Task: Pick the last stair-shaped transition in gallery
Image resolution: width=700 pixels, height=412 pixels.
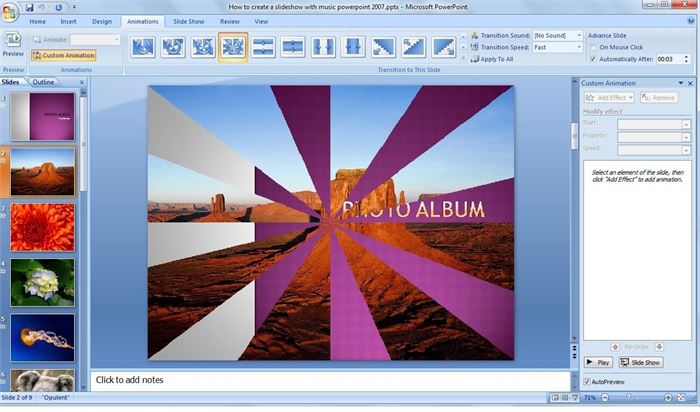Action: pos(445,46)
